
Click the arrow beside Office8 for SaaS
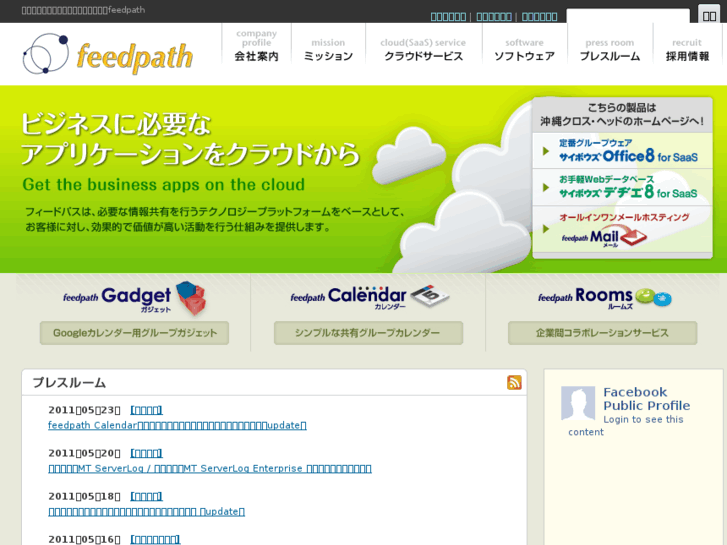(546, 151)
